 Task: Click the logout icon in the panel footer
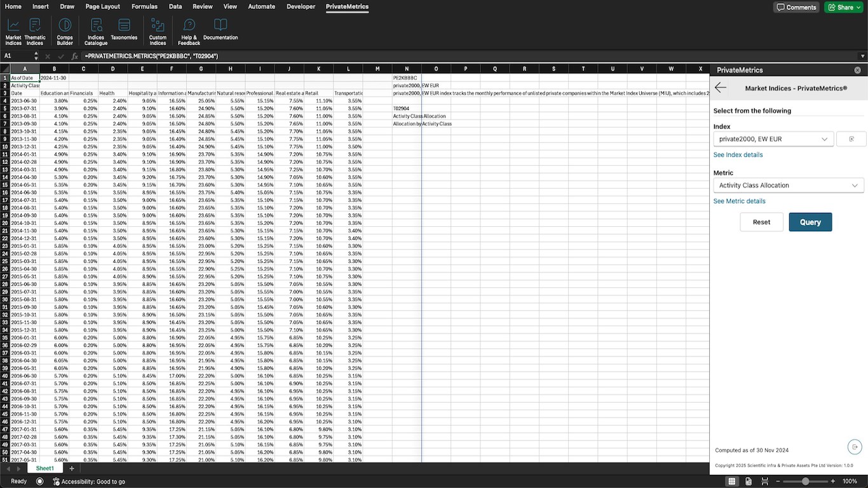[x=855, y=447]
